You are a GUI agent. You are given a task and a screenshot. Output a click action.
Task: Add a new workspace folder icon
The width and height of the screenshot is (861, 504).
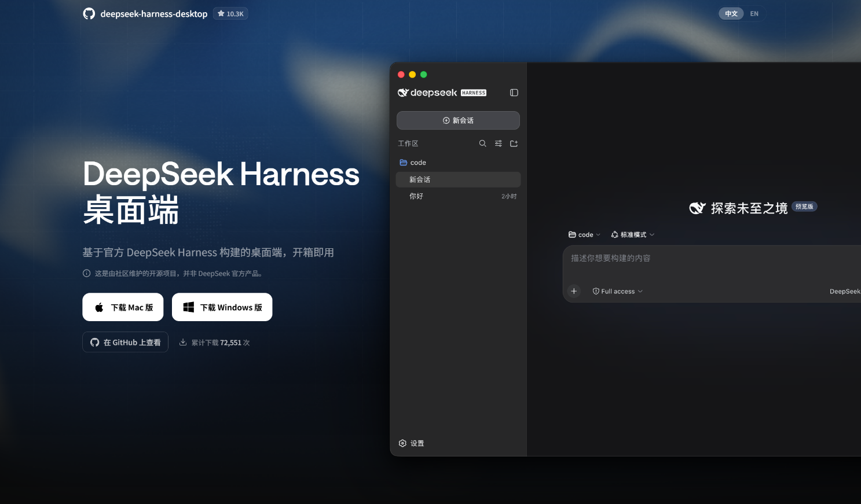coord(514,144)
